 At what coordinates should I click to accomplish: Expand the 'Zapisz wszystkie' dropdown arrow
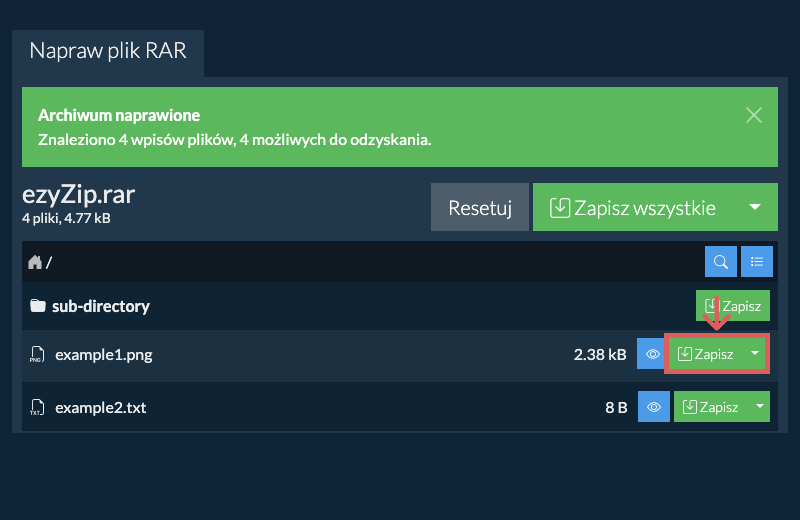point(755,207)
